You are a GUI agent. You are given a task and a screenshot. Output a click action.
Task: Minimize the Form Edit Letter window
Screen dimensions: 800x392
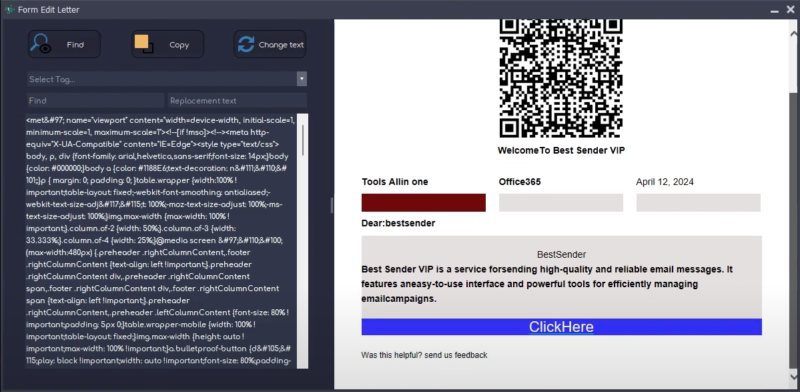pyautogui.click(x=775, y=10)
